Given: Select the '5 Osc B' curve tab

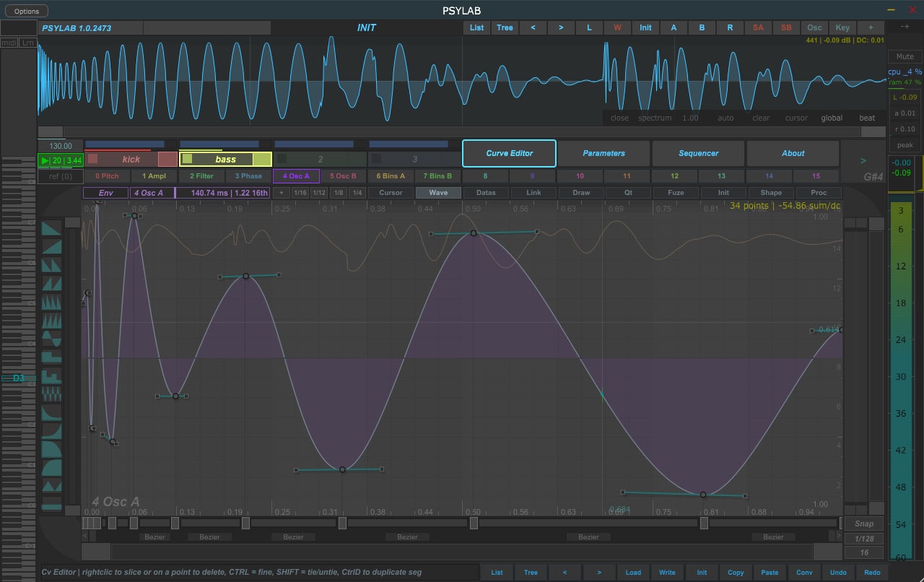Looking at the screenshot, I should pyautogui.click(x=343, y=176).
